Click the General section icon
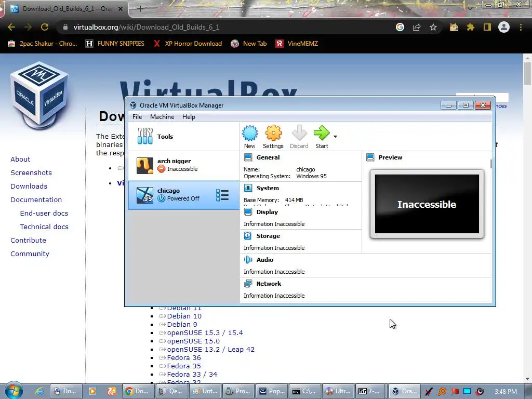Viewport: 532px width, 399px height. [248, 157]
